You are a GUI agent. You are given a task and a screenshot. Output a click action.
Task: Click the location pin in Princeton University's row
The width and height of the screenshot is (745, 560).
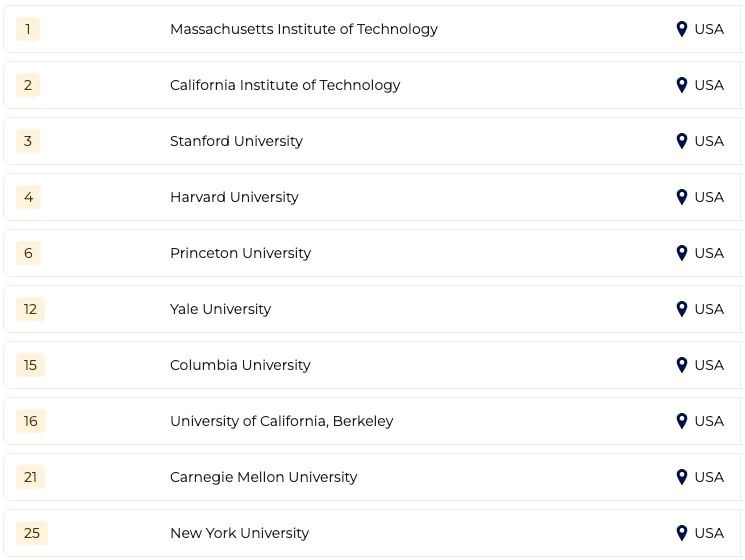pos(682,253)
